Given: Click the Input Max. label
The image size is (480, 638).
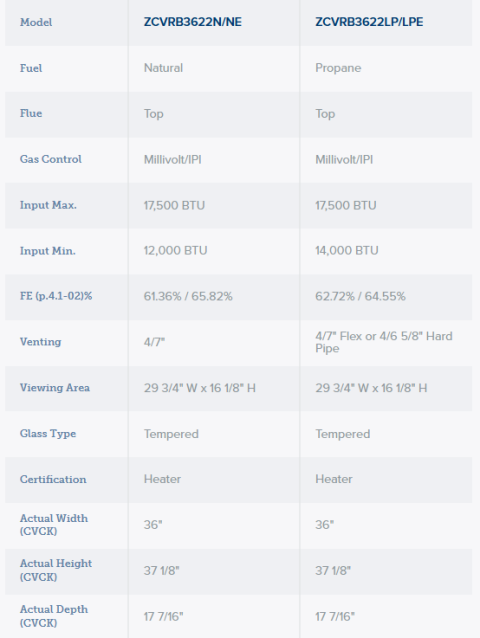Looking at the screenshot, I should tap(48, 205).
